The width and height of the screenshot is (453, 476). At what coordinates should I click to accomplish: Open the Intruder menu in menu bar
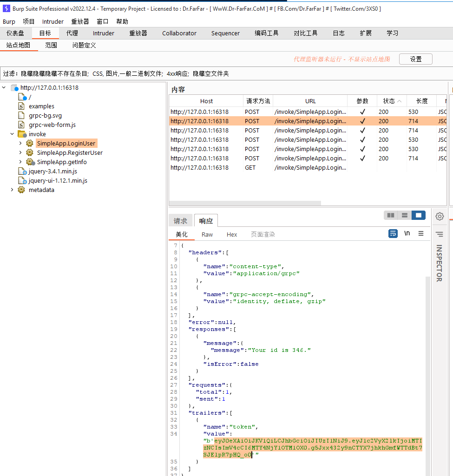click(x=53, y=21)
